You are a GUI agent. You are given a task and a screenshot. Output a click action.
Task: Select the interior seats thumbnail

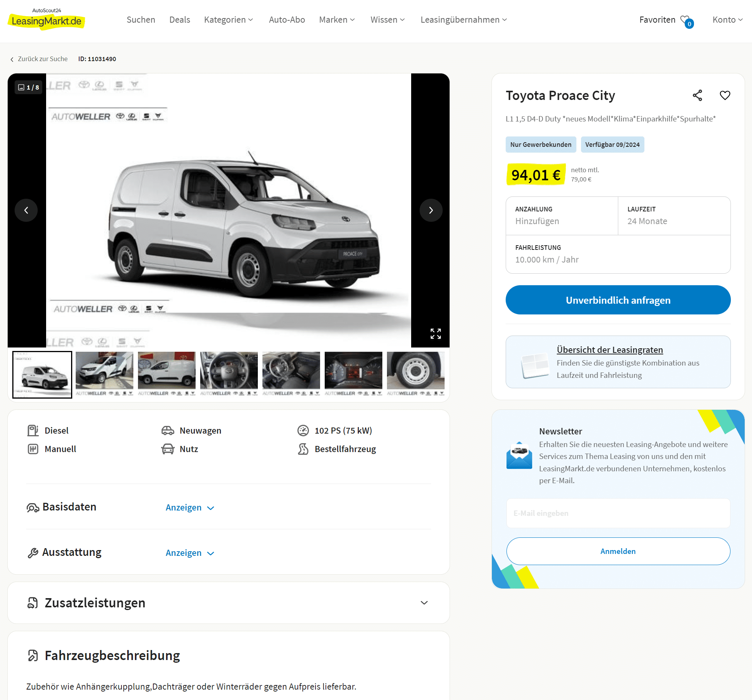pyautogui.click(x=291, y=374)
